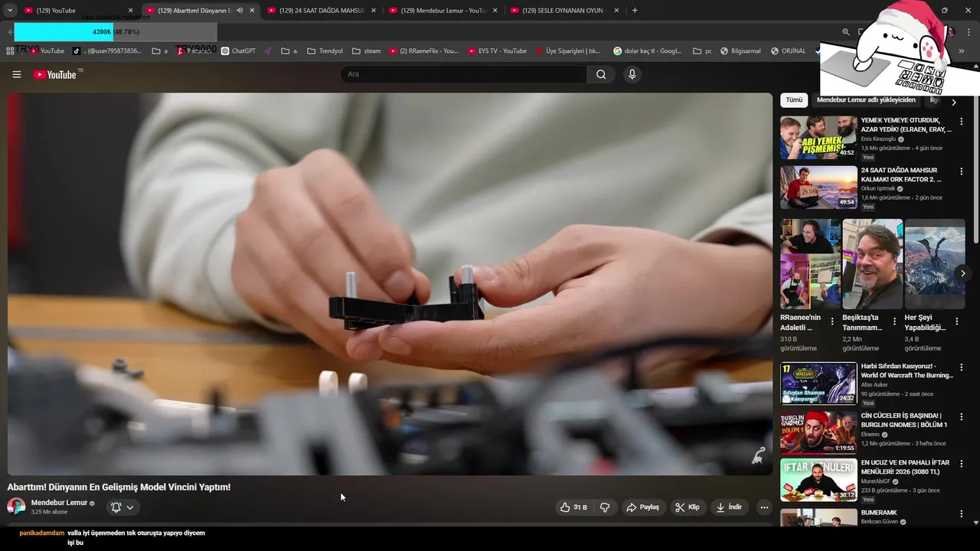The width and height of the screenshot is (980, 551).
Task: Click the search magnifier button
Action: point(601,74)
